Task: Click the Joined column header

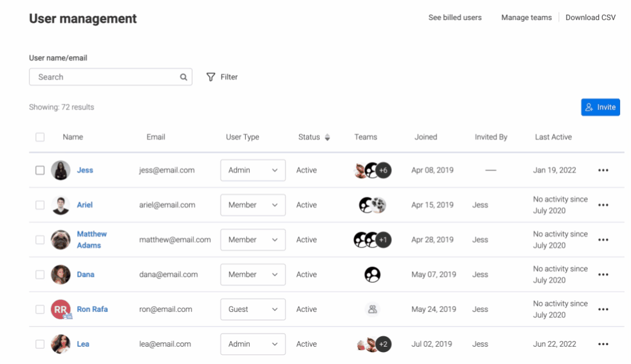Action: click(x=426, y=137)
